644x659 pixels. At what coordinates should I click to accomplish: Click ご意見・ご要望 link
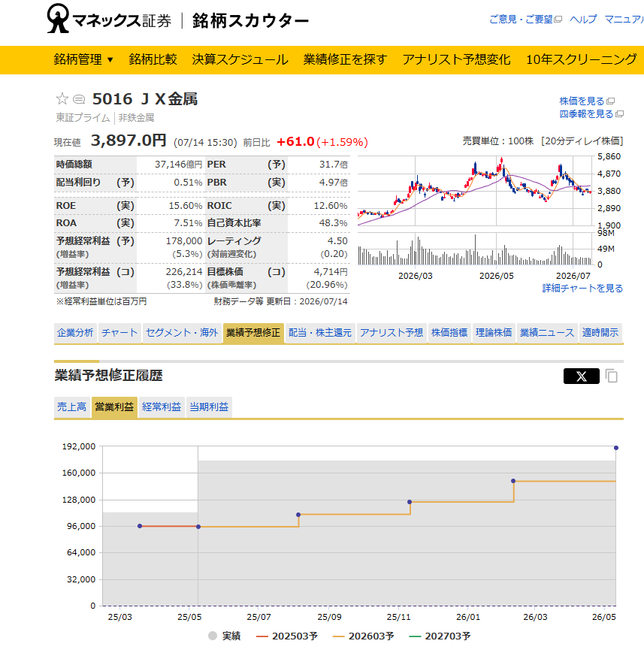521,20
